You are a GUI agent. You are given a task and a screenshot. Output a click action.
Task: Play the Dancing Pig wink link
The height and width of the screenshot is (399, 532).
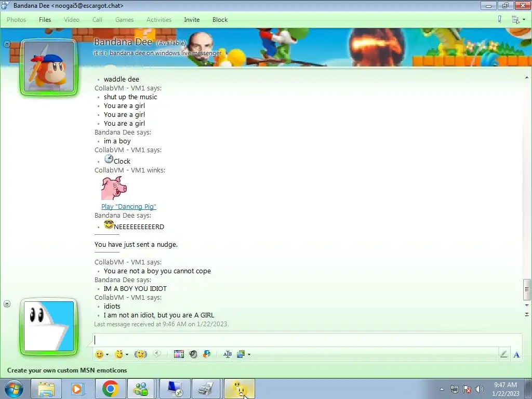pos(129,206)
